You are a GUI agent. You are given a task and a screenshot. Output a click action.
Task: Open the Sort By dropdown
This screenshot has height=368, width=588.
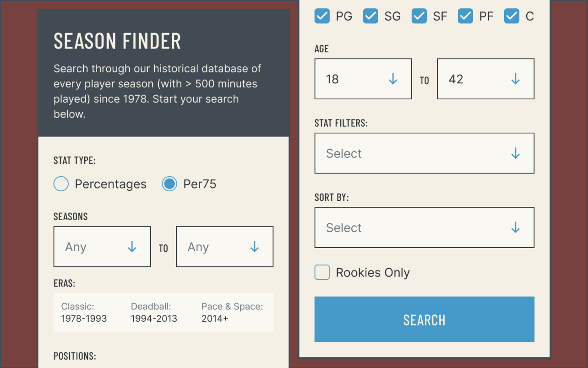click(424, 227)
